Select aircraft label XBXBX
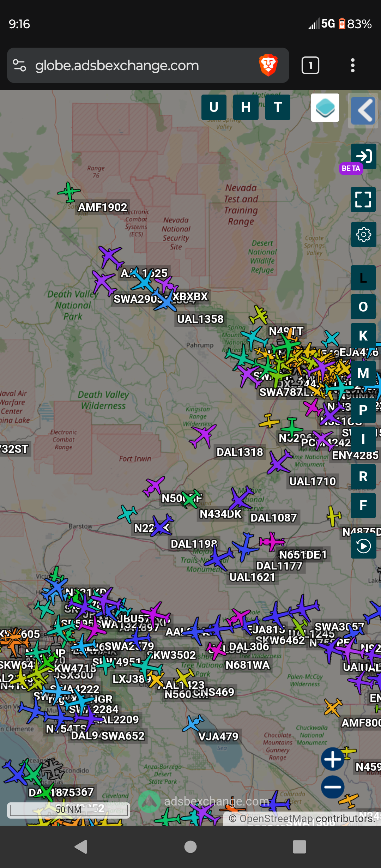Viewport: 381px width, 868px height. [190, 296]
